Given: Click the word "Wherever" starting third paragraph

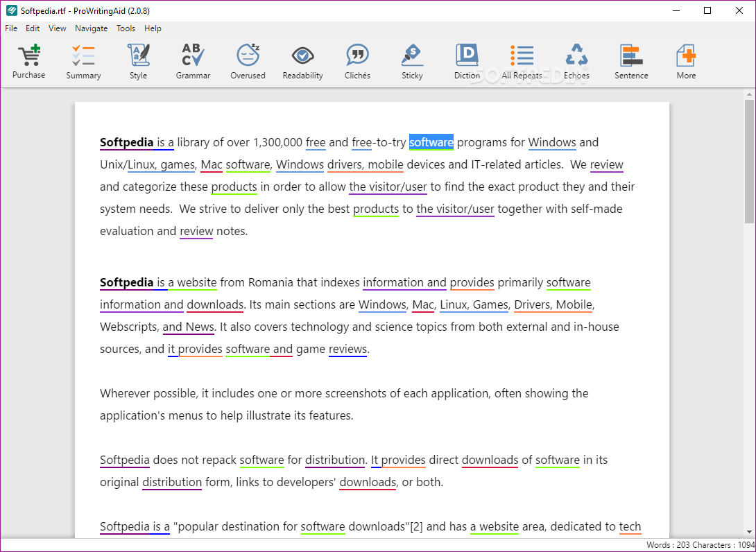Looking at the screenshot, I should pyautogui.click(x=125, y=393).
